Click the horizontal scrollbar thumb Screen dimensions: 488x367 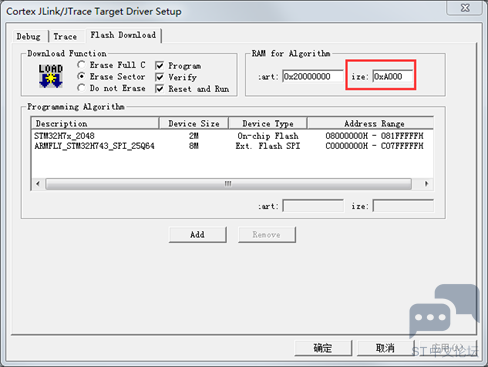point(228,184)
